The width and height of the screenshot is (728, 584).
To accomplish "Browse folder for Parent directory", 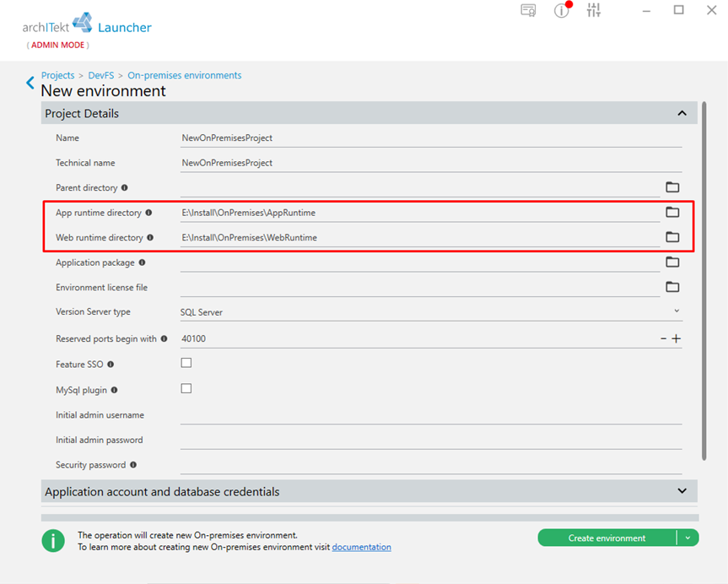I will [672, 187].
